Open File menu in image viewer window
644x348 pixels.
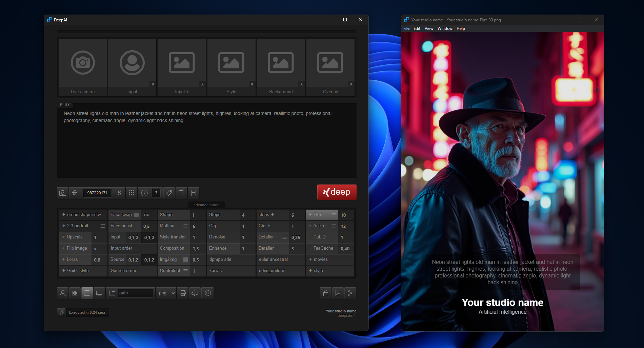(406, 28)
